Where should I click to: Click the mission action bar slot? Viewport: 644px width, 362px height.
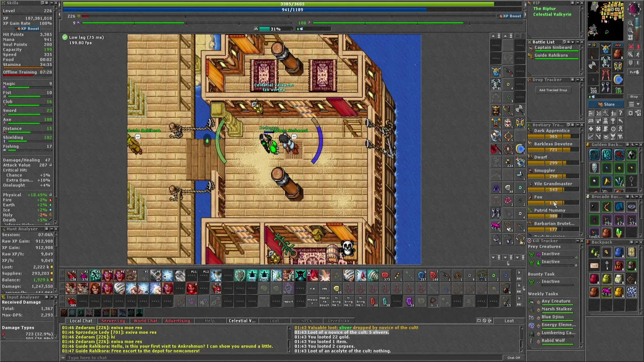312,301
